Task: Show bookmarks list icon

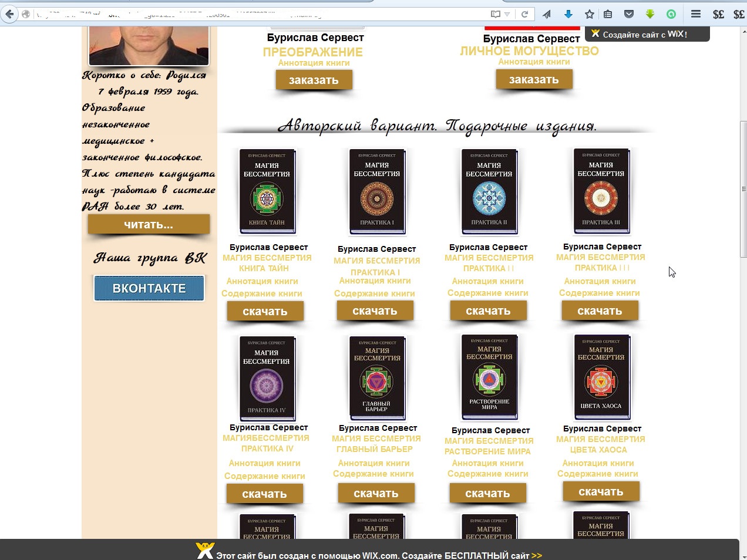Action: pos(608,14)
